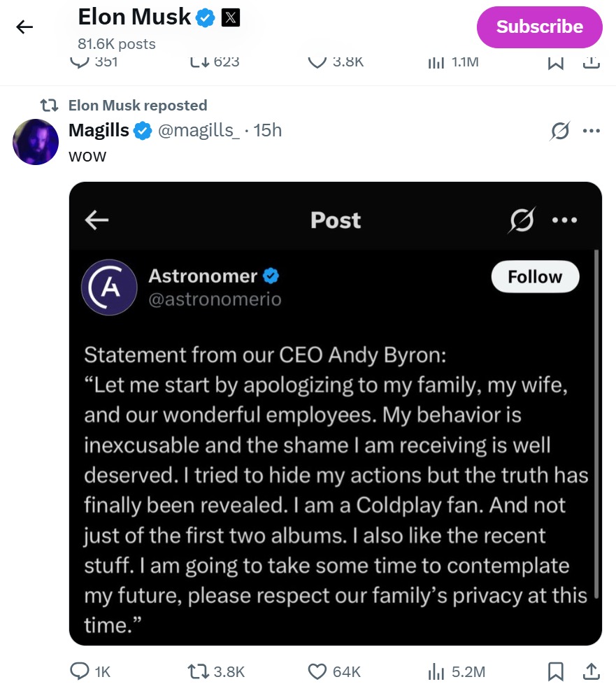Image resolution: width=616 pixels, height=684 pixels.
Task: Click the Magills display name
Action: pos(99,131)
